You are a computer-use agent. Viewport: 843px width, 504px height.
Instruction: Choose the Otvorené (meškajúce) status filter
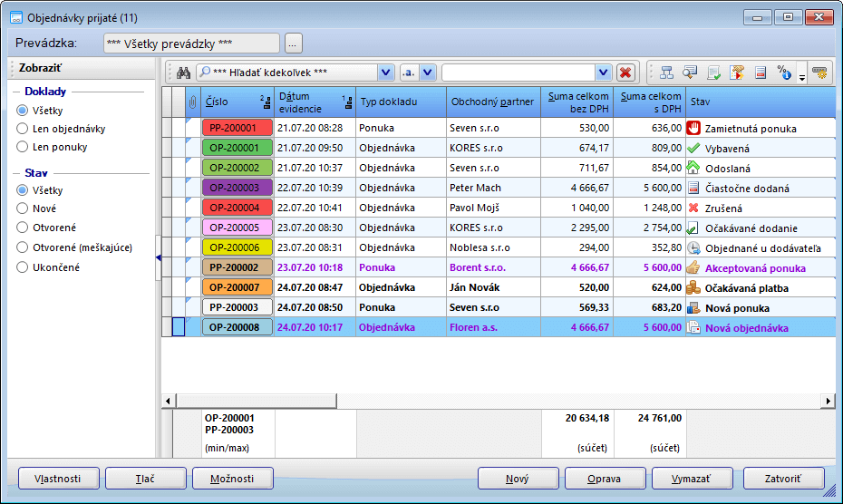23,247
